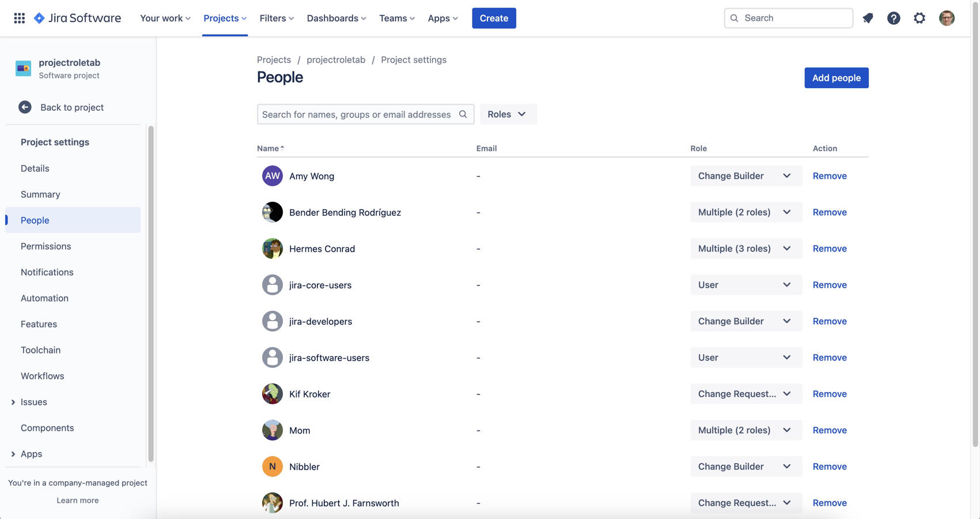Click Learn more about company-managed projects
The image size is (980, 519).
pos(78,501)
